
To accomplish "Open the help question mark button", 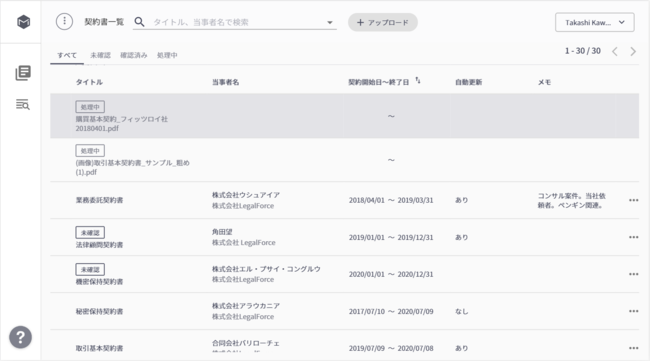I will pyautogui.click(x=20, y=337).
